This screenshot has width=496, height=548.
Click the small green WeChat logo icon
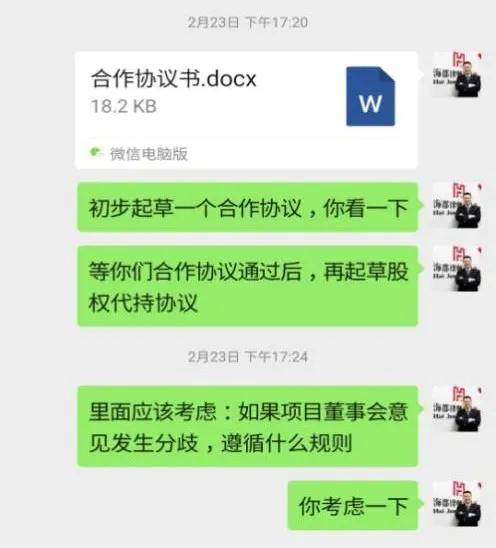click(95, 153)
